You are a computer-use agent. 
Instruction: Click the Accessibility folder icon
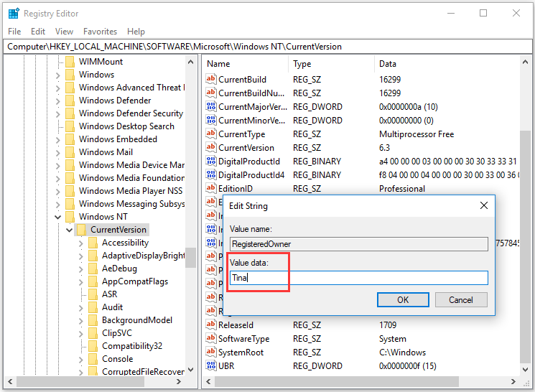(x=93, y=243)
